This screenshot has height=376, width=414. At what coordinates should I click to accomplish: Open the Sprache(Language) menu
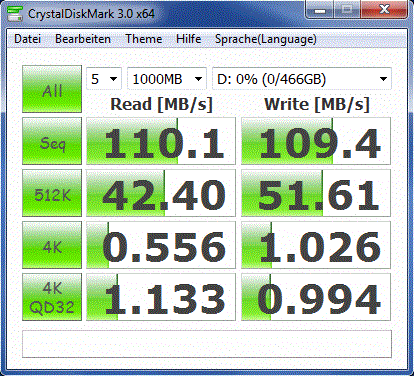[x=266, y=39]
